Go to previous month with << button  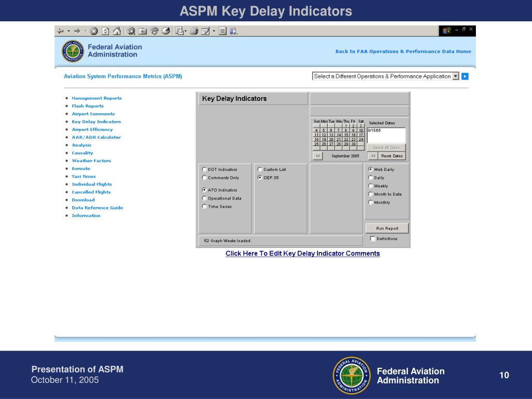pos(318,156)
